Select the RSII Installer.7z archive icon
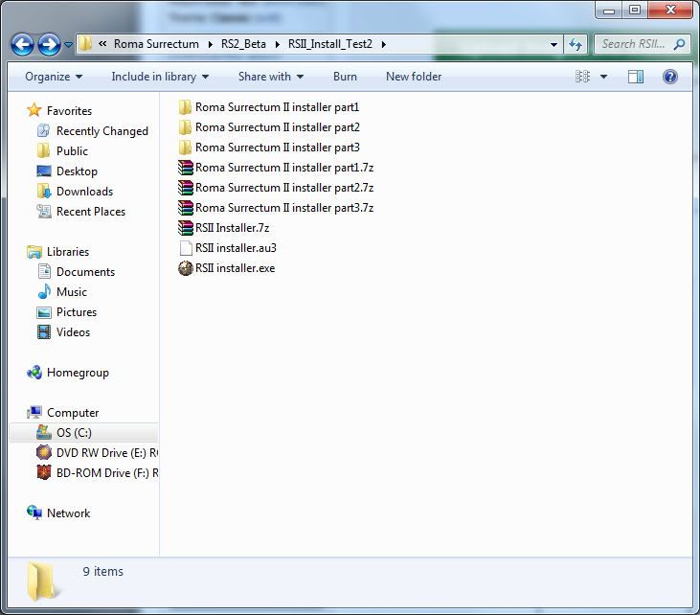700x615 pixels. point(186,228)
